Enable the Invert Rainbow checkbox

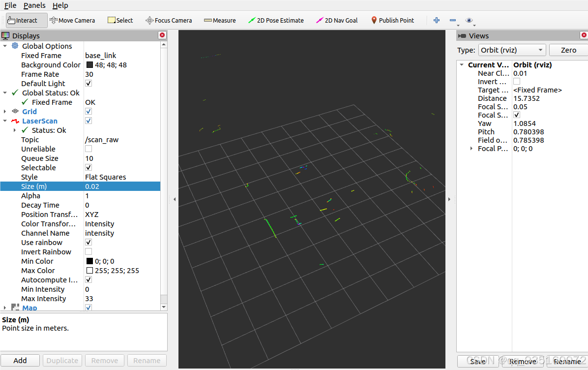coord(88,252)
